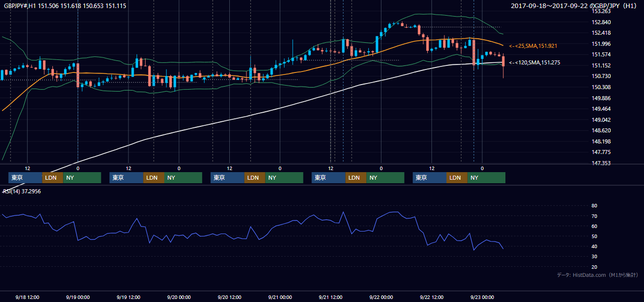644x302 pixels.
Task: Click the 153.263 price axis value
Action: pos(602,12)
